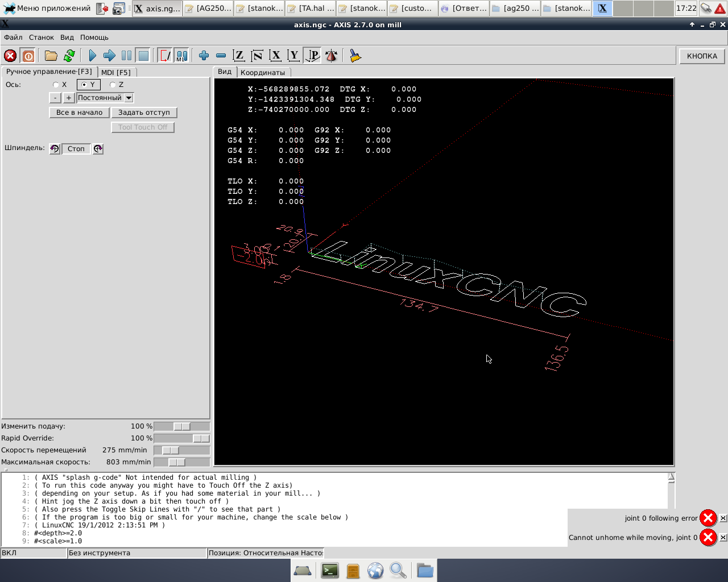
Task: Zoom in with the blue plus icon
Action: coord(204,56)
